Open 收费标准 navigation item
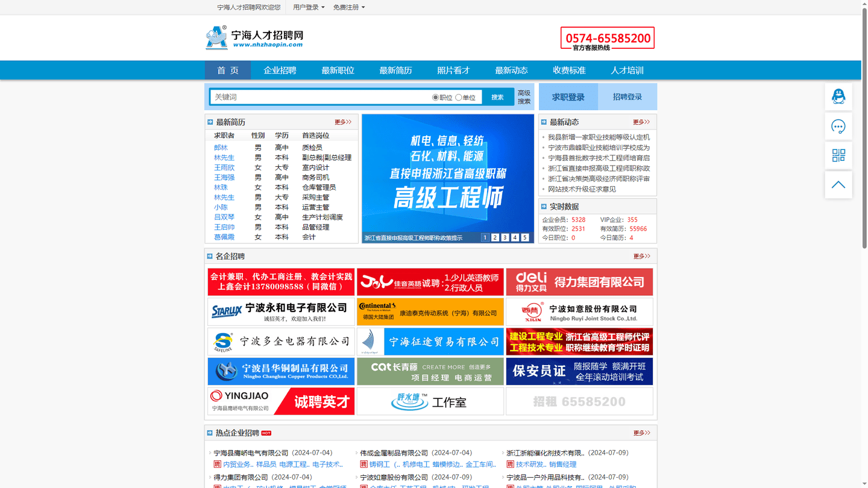Screen dimensions: 868x488 pyautogui.click(x=569, y=70)
